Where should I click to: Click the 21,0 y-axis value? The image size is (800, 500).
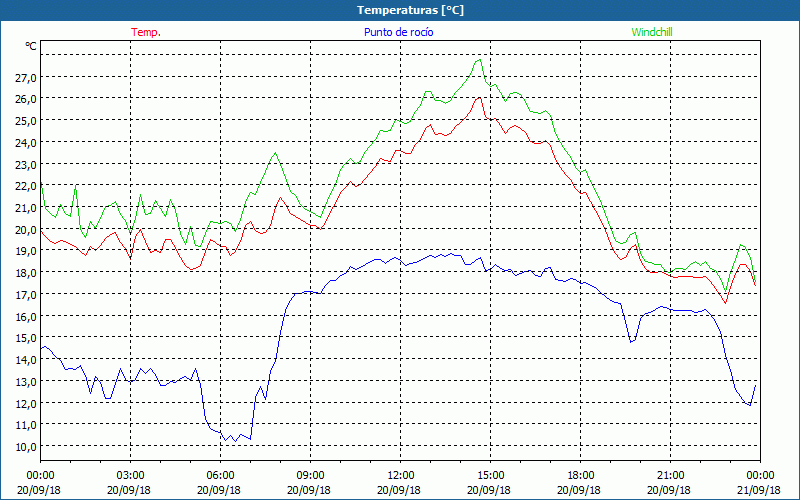[x=27, y=209]
